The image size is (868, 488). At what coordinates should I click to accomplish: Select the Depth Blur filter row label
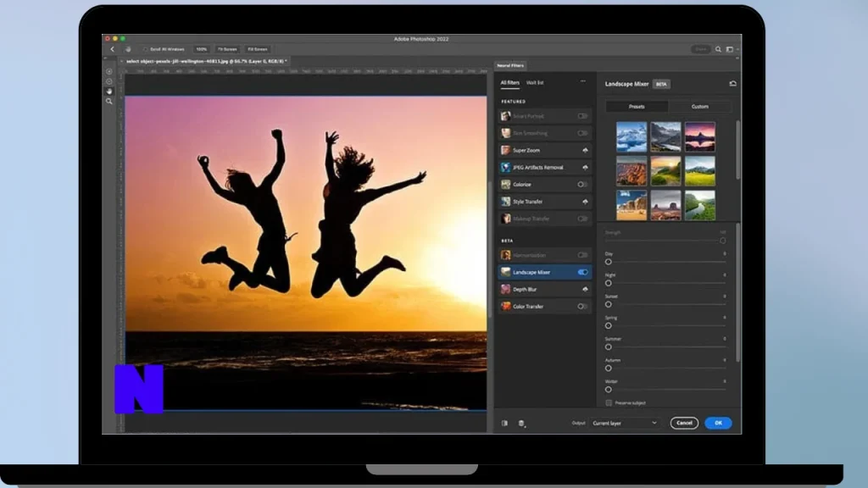point(525,290)
